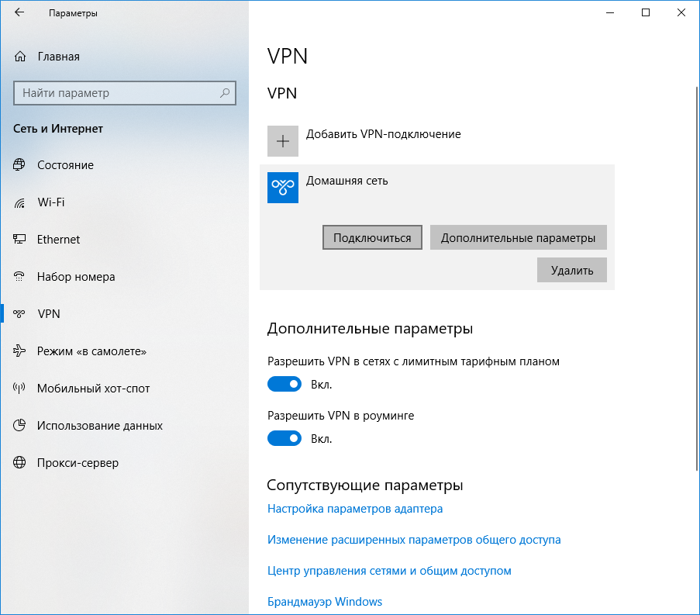Click the search magnifier icon
The image size is (700, 615).
tap(226, 93)
